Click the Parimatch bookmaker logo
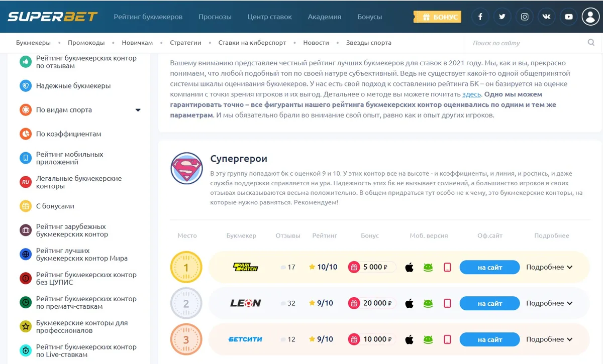The width and height of the screenshot is (603, 364). pyautogui.click(x=245, y=267)
